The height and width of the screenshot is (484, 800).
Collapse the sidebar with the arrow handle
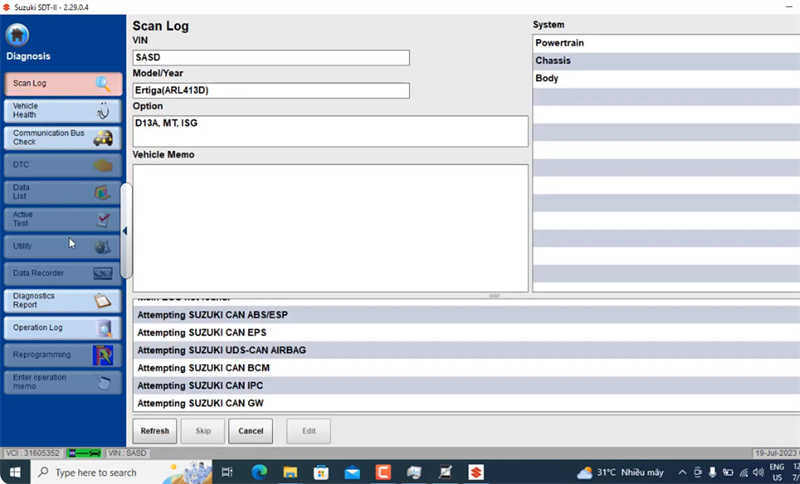(x=126, y=231)
